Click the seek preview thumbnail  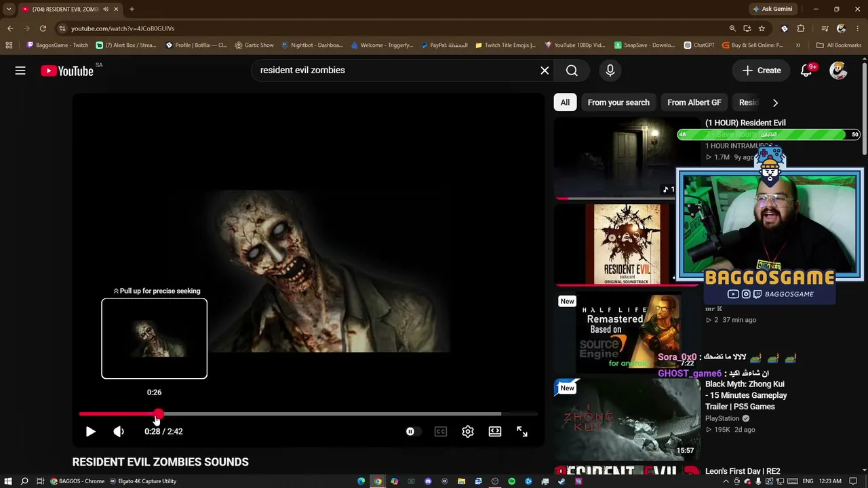[154, 338]
